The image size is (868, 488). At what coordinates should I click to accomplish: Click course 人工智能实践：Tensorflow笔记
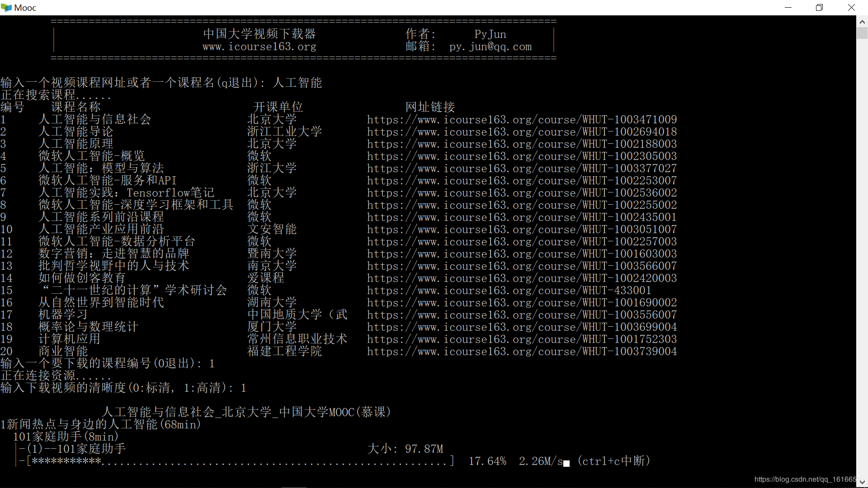point(127,192)
